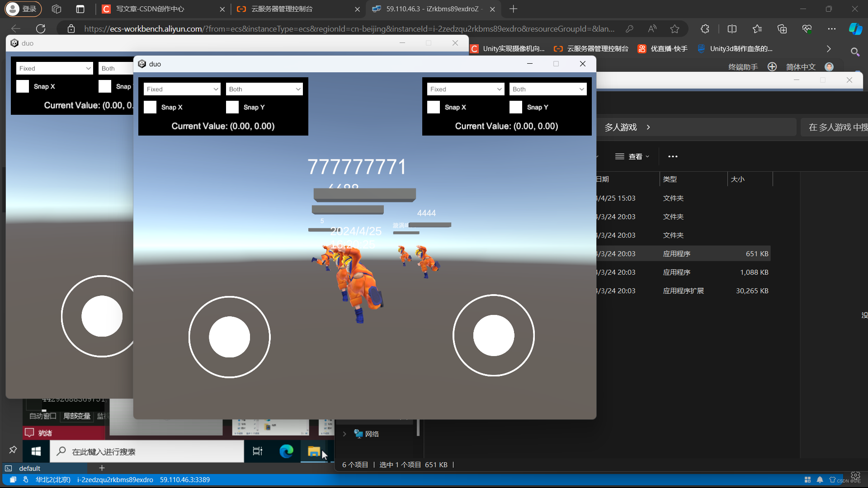Toggle Snap X in right duo panel
Screen dimensions: 868x488
(x=434, y=107)
